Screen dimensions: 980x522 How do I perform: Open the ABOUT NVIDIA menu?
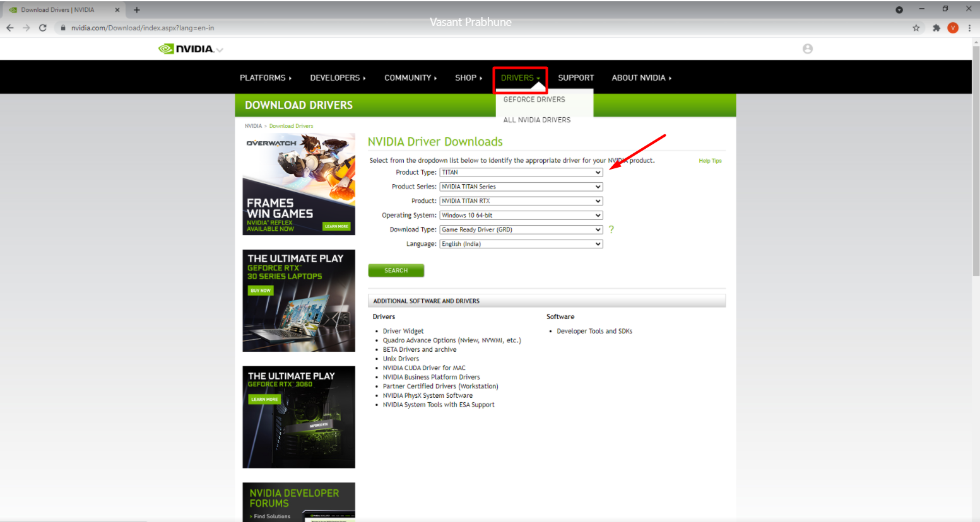tap(642, 78)
